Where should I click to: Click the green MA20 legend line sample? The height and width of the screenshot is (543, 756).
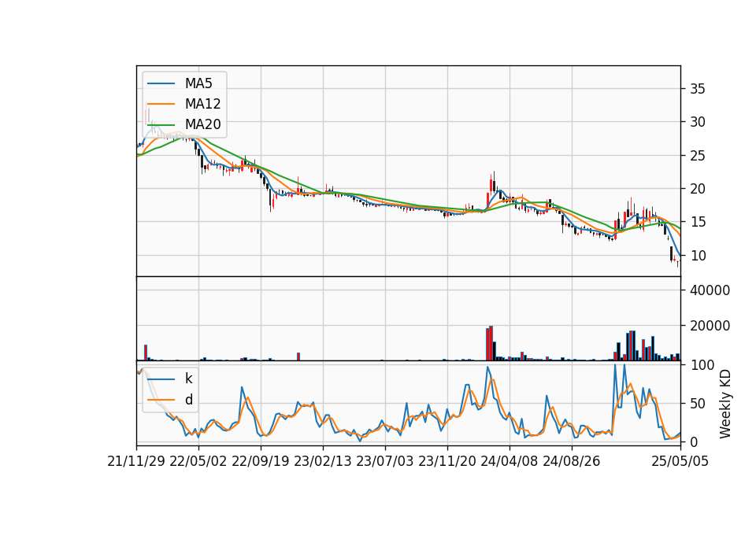click(x=161, y=124)
